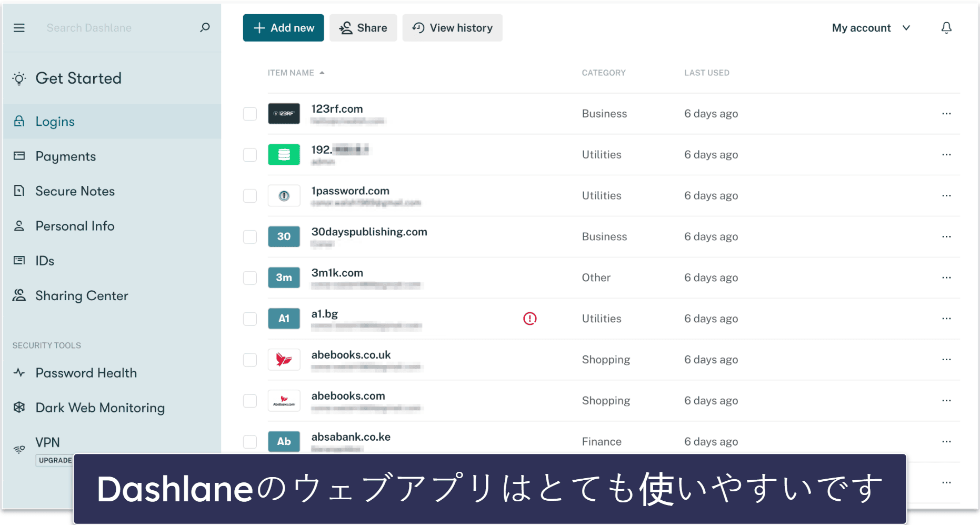Open the notifications bell

click(946, 28)
